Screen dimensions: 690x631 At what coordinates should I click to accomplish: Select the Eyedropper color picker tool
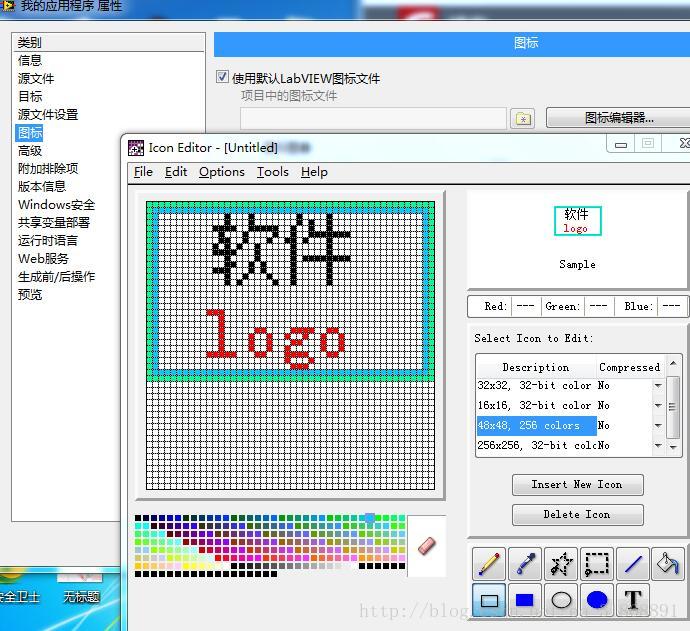point(525,563)
